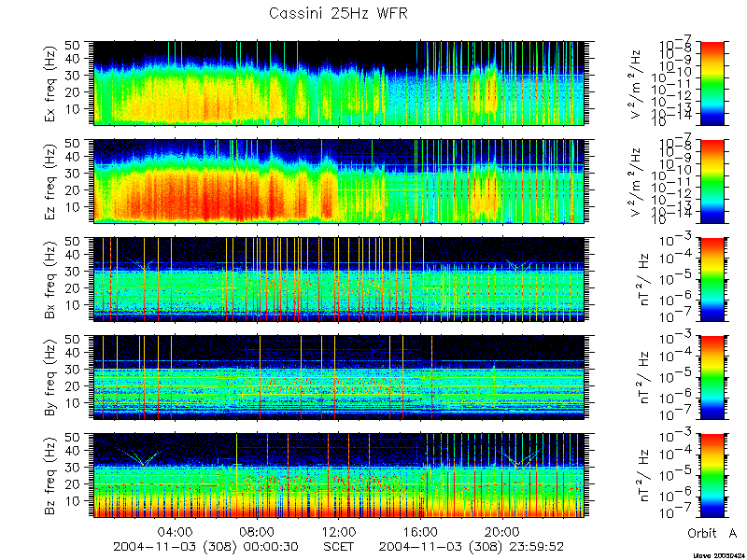
Task: Click the Bx panel color bar
Action: [x=712, y=279]
